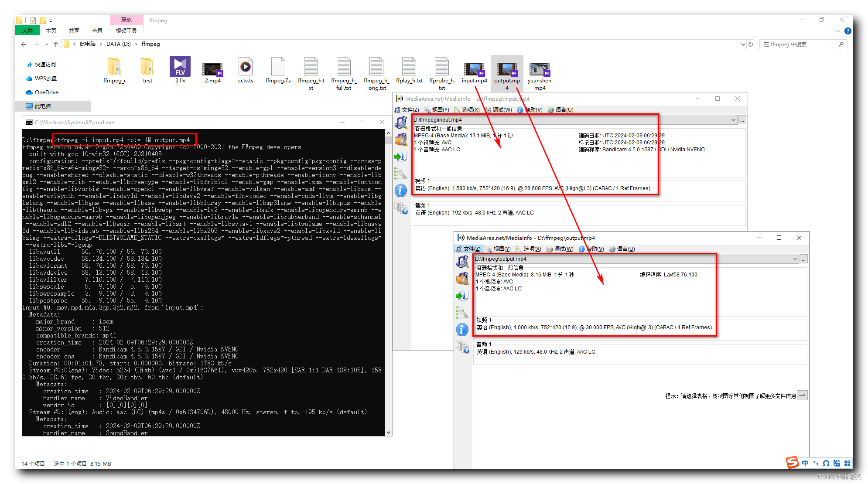This screenshot has height=484, width=868.
Task: Expand file path dropdown in input.mp4 MediaInfo
Action: (734, 120)
